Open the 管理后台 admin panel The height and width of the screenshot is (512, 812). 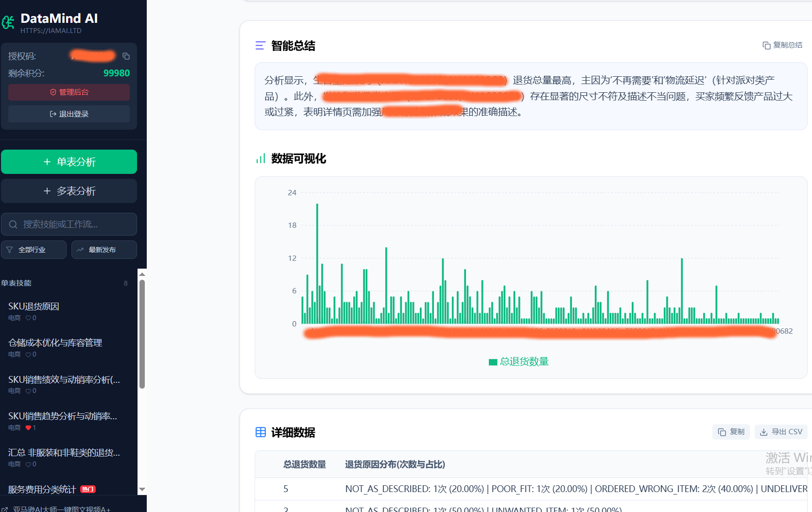(x=69, y=92)
